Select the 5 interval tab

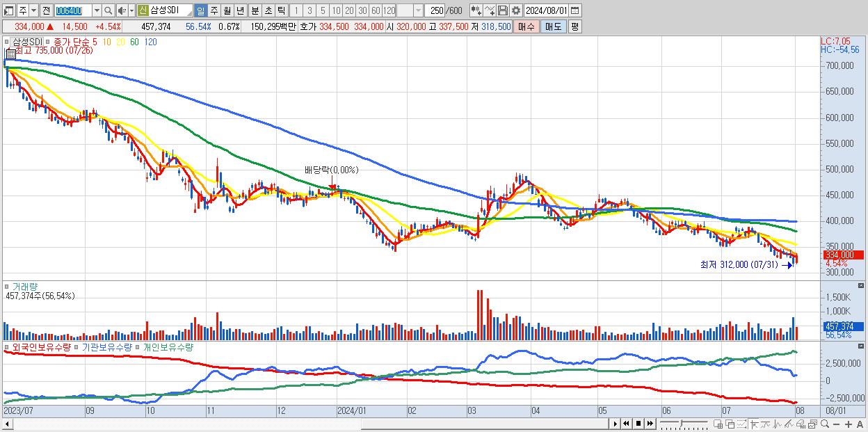click(323, 11)
